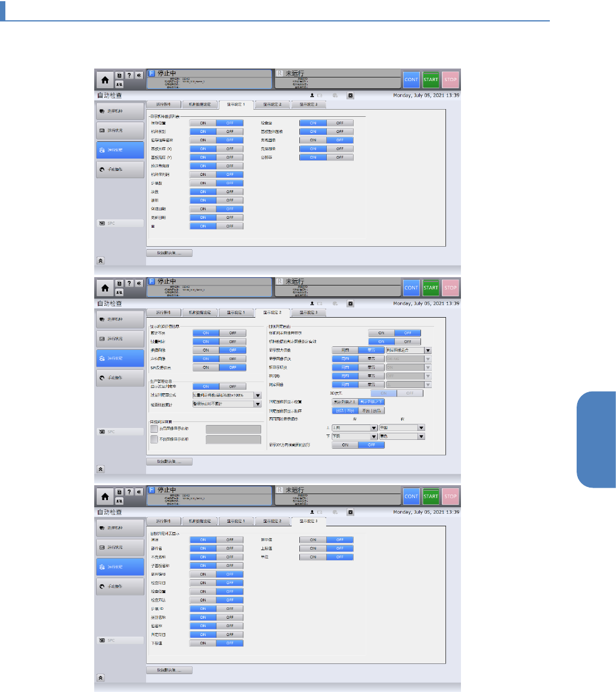Turn ON 创建日期 in 显示设定 1 screen
The image size is (616, 692).
coord(203,209)
